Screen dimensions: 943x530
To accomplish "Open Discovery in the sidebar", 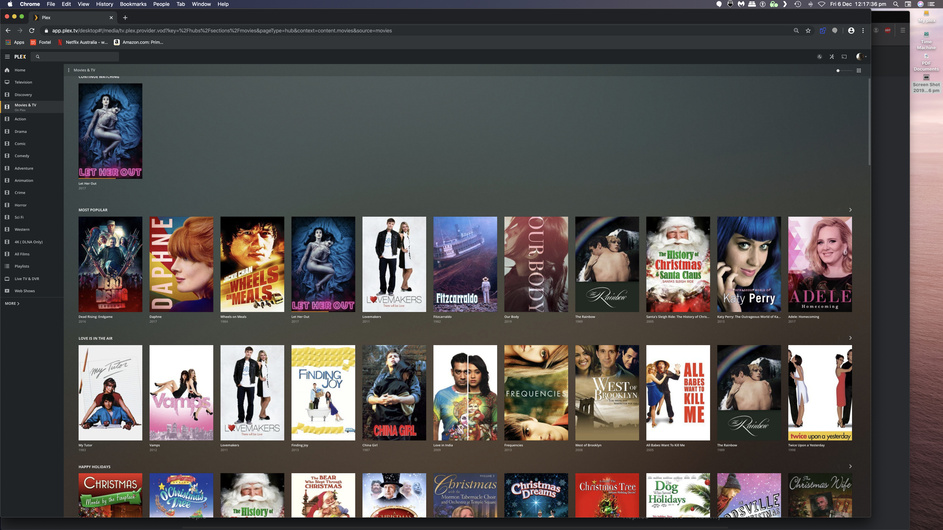I will pos(31,94).
